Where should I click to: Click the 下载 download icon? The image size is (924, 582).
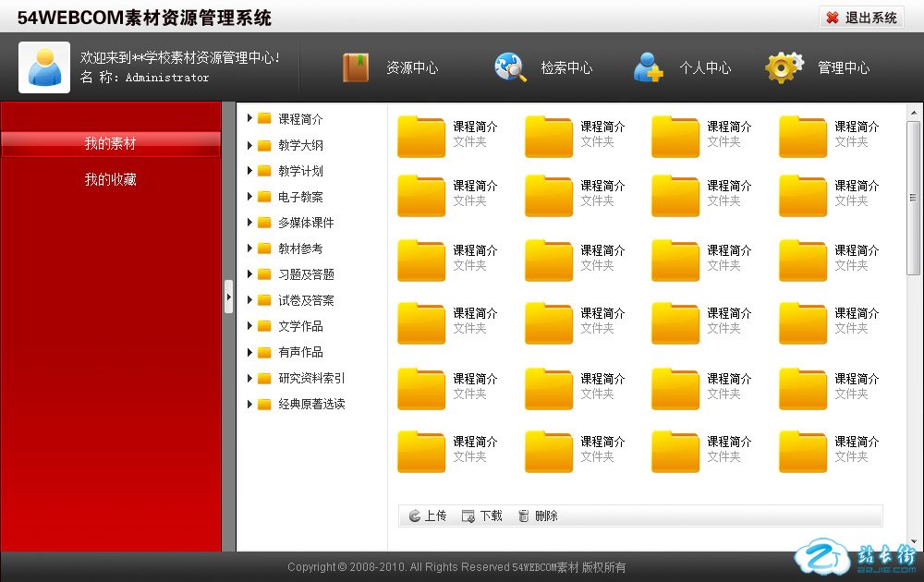coord(468,516)
